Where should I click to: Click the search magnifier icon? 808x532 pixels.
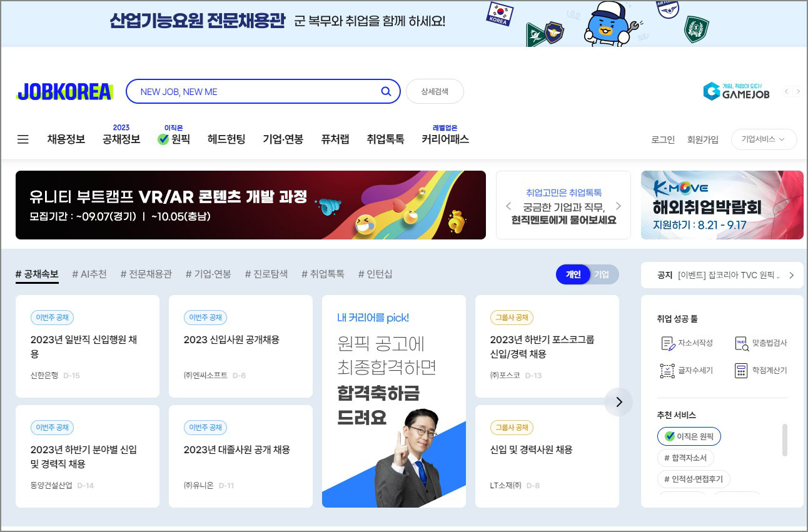(386, 91)
